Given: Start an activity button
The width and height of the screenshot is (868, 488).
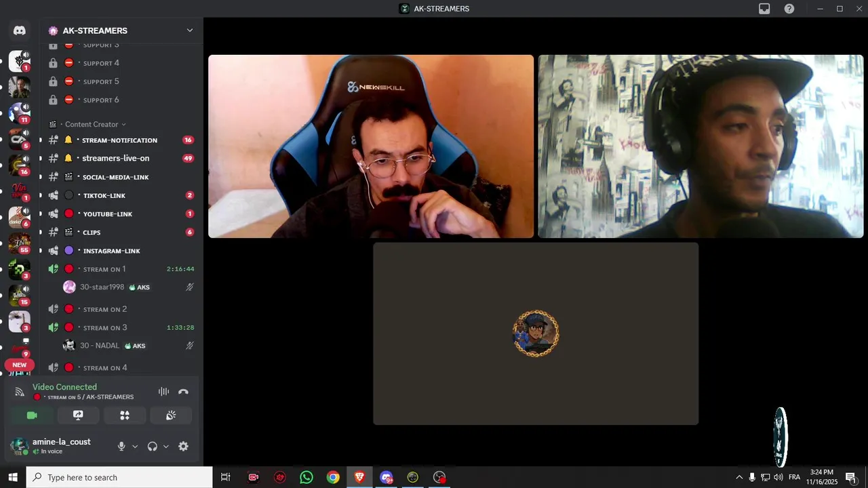Looking at the screenshot, I should click(124, 415).
